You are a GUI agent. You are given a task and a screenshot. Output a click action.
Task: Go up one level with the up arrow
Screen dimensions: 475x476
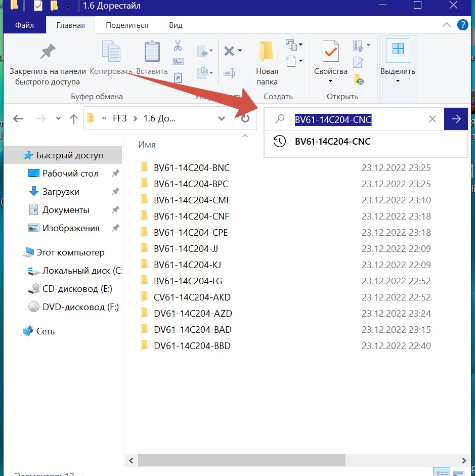point(74,119)
